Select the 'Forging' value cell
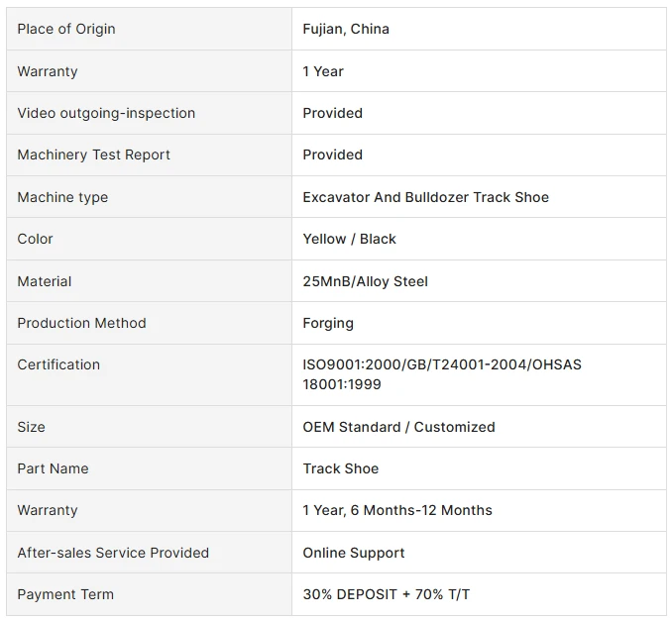The height and width of the screenshot is (620, 672). [479, 323]
